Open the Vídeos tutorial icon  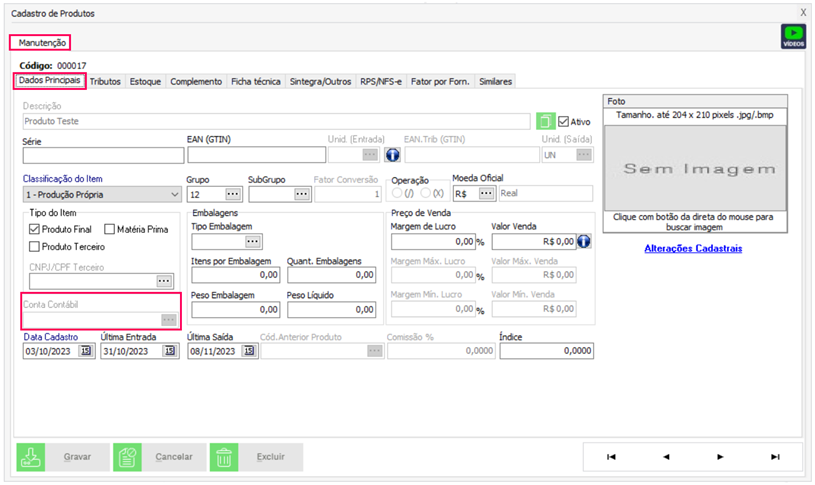tap(793, 37)
